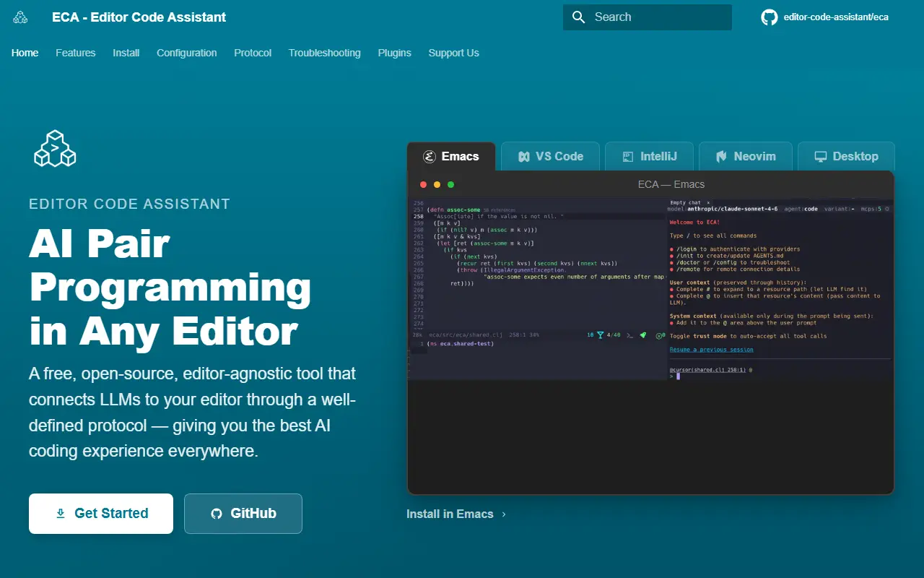Image resolution: width=924 pixels, height=578 pixels.
Task: Click the white Get Started button
Action: coord(101,514)
